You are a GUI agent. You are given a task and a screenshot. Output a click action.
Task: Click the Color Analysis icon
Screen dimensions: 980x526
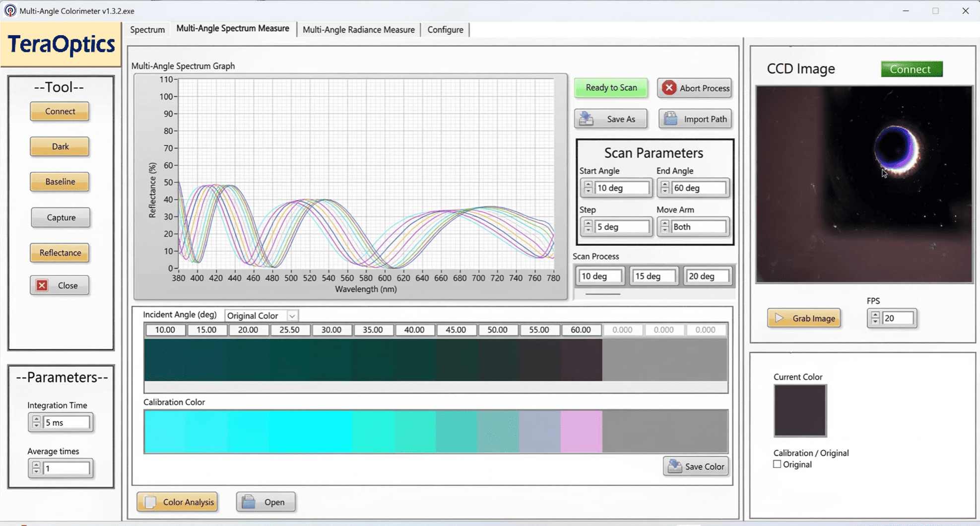pyautogui.click(x=150, y=502)
